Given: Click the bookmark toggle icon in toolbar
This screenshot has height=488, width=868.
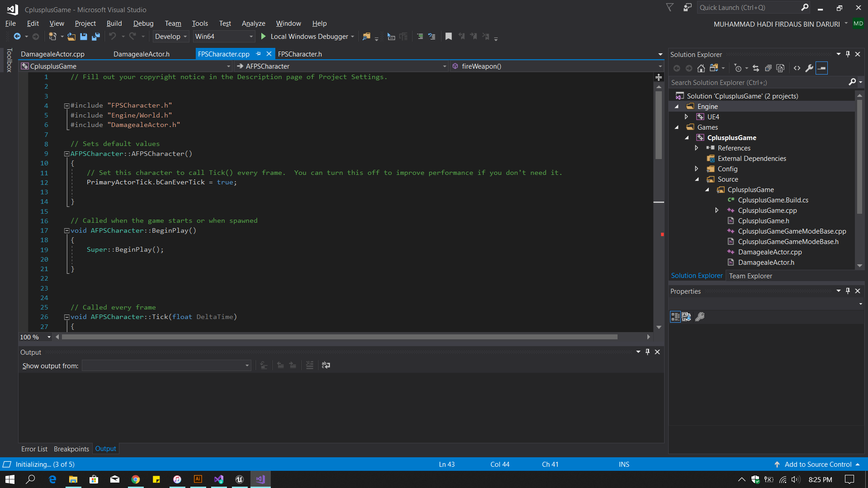Looking at the screenshot, I should (x=448, y=37).
